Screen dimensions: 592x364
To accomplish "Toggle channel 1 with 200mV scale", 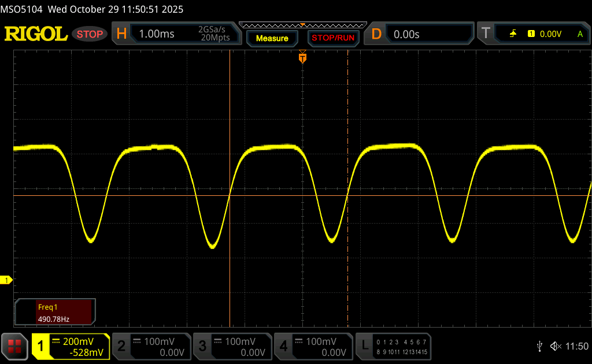I will (x=71, y=346).
